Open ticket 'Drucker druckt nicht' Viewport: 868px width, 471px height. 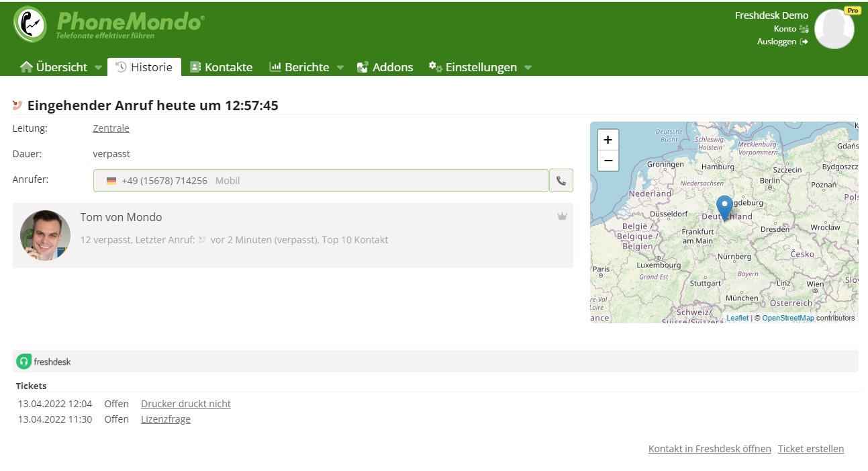(185, 404)
